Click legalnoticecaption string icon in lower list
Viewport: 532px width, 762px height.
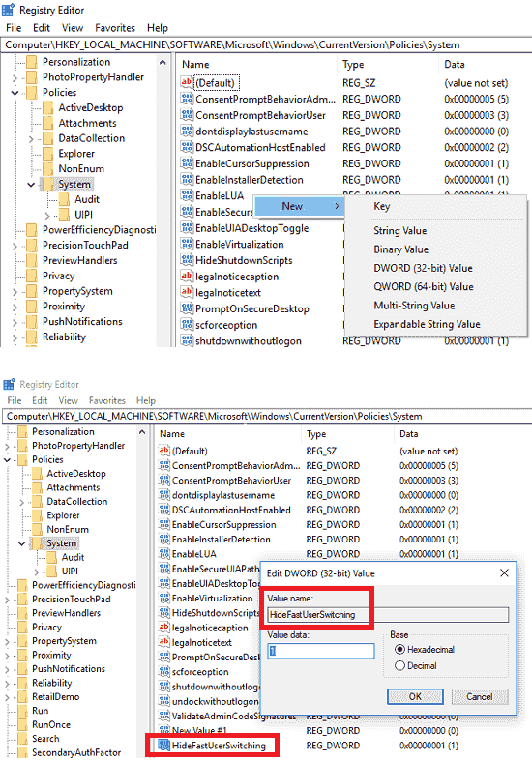[164, 628]
